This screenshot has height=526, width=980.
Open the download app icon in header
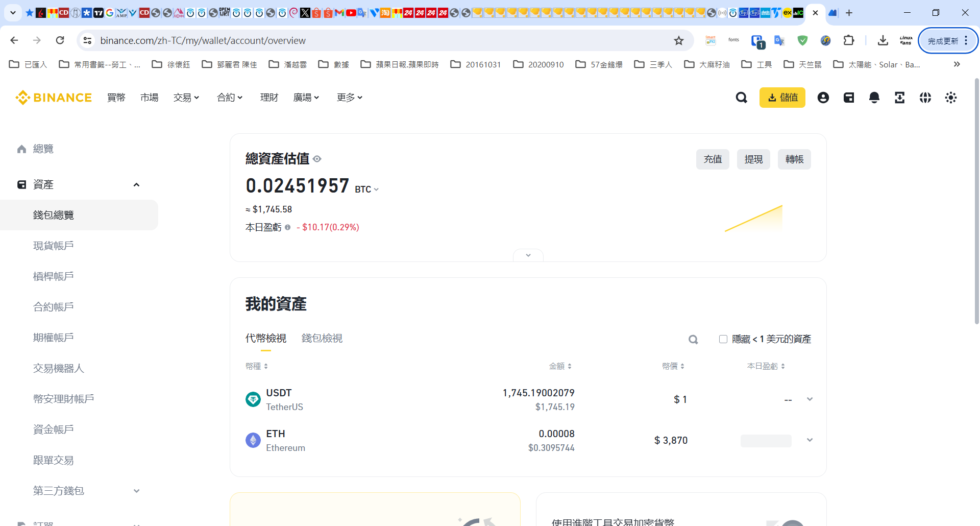tap(899, 98)
